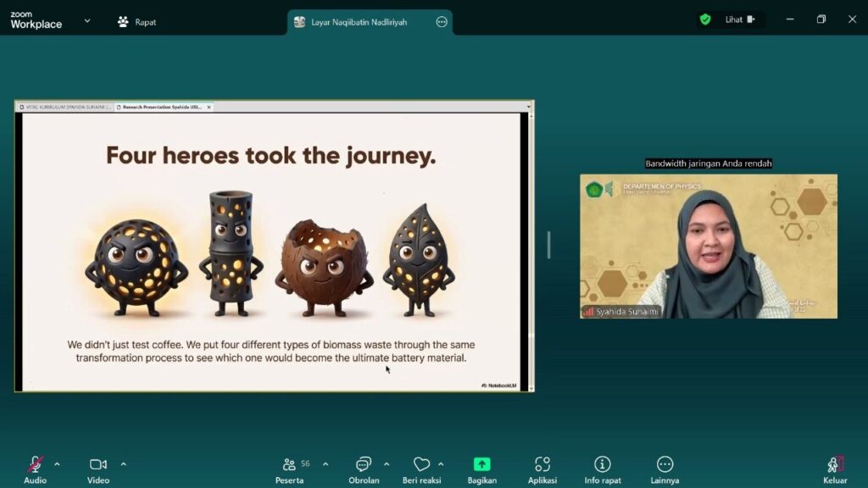Screen dimensions: 868x488
Task: Open the Peserta participants panel
Action: (x=289, y=464)
